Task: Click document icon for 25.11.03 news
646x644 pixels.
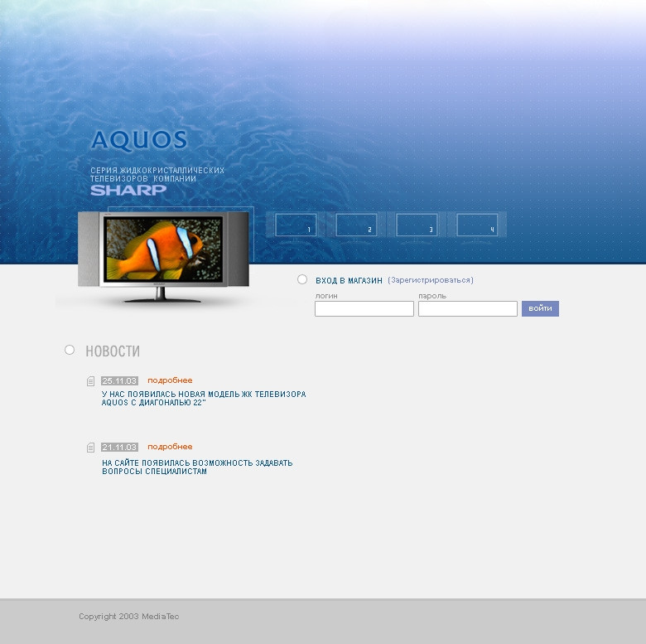Action: point(90,381)
